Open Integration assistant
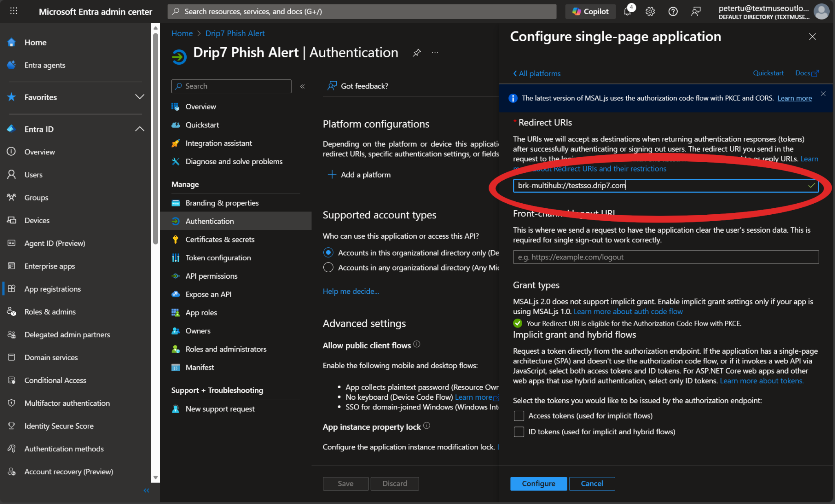Viewport: 835px width, 504px height. 219,143
